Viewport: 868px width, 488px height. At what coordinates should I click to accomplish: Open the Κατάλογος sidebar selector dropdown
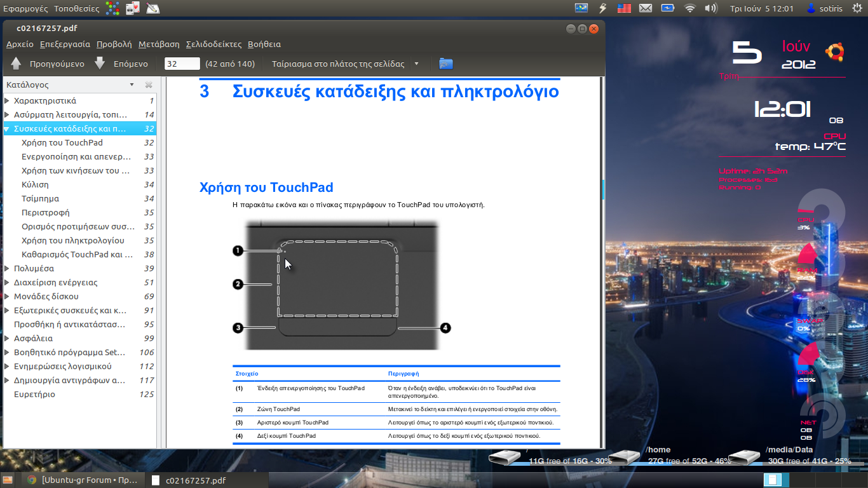[132, 85]
